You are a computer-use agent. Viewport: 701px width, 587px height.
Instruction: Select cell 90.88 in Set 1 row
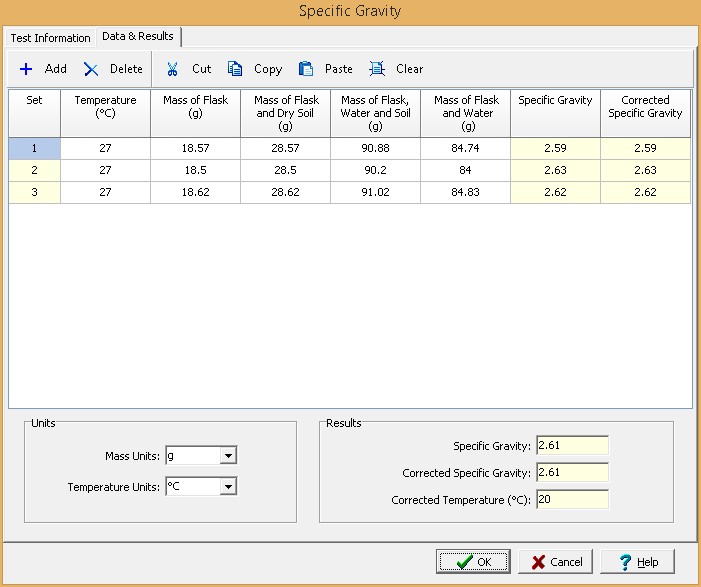point(375,148)
